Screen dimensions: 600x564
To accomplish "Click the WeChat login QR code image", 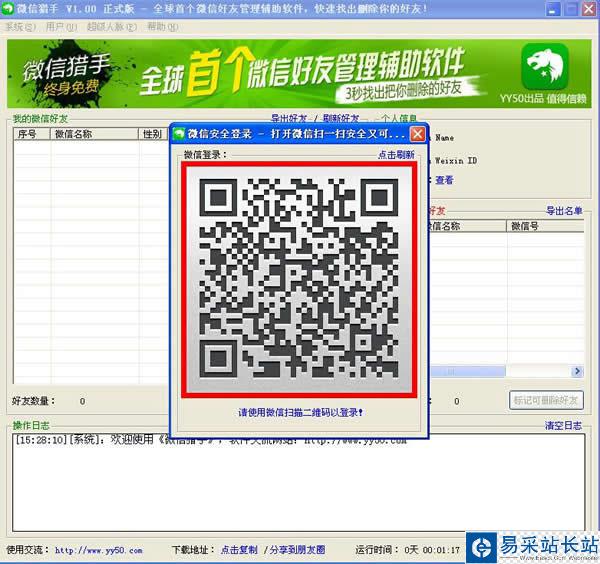I will click(299, 279).
